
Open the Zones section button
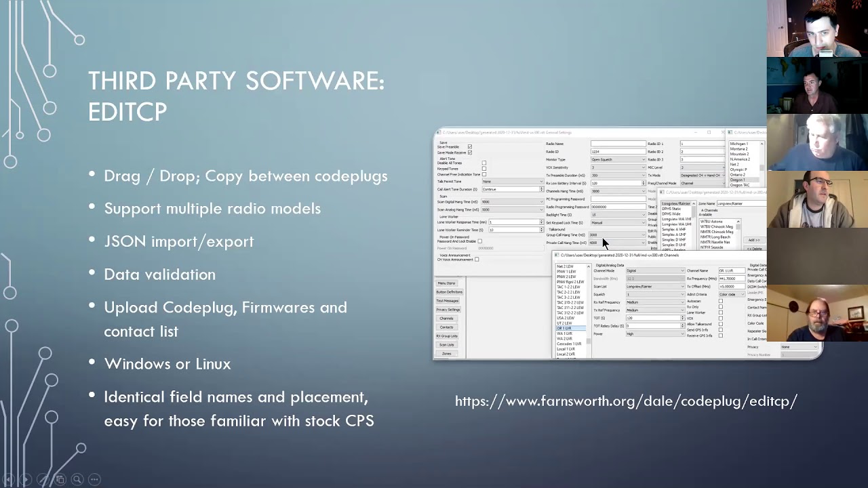[x=446, y=354]
